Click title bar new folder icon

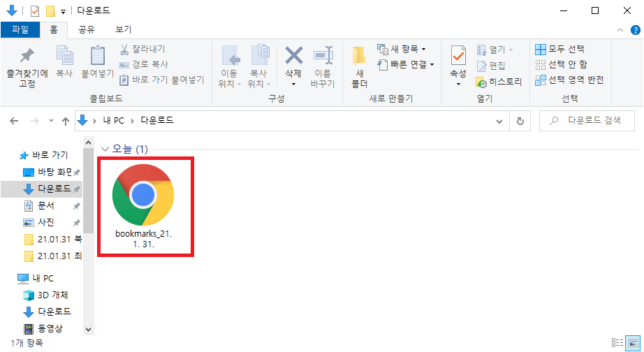point(50,11)
